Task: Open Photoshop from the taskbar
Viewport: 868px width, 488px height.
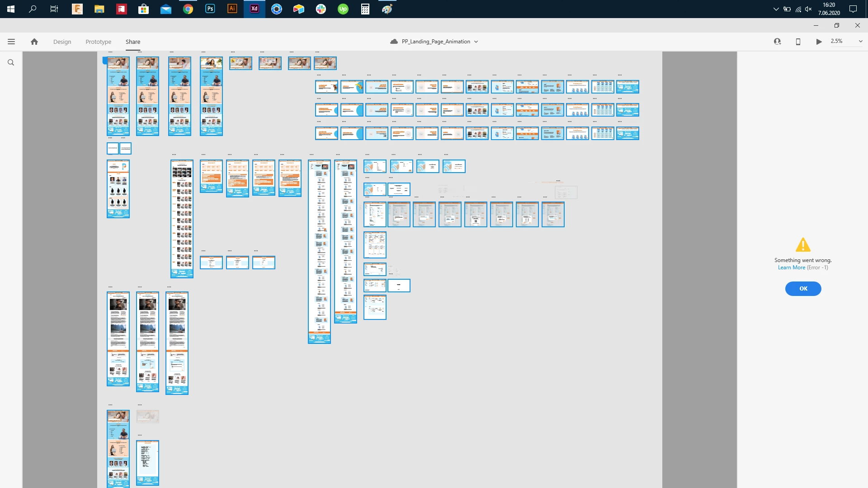Action: (210, 9)
